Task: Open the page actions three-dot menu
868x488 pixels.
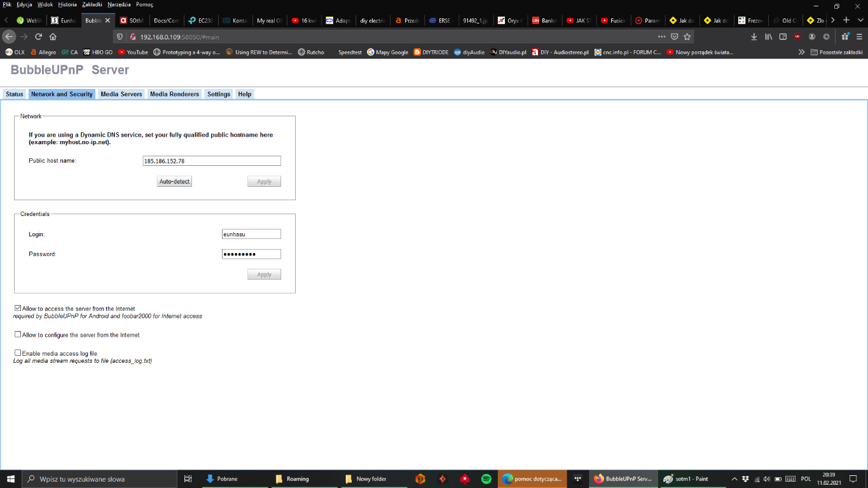Action: coord(662,36)
